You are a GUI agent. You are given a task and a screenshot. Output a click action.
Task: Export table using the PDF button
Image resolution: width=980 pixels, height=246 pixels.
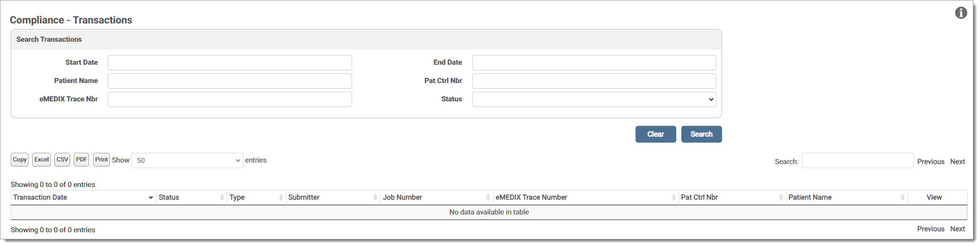coord(81,160)
